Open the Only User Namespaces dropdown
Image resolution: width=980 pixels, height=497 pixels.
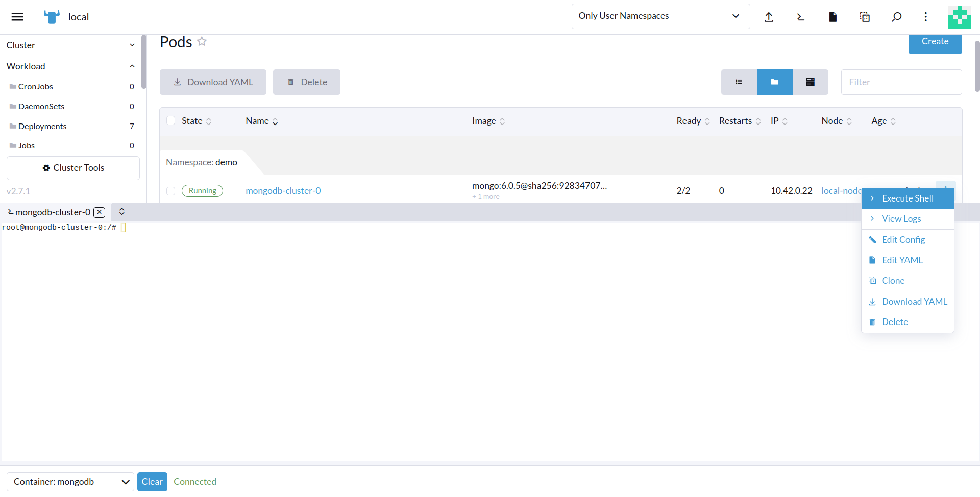(660, 16)
